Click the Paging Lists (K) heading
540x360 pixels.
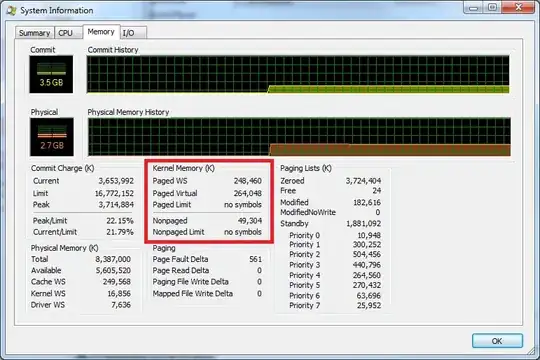click(306, 168)
